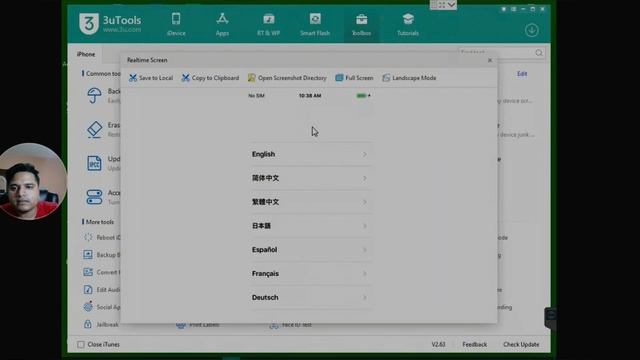Click the download manager arrow icon
Viewport: 640px width, 360px height.
[531, 30]
